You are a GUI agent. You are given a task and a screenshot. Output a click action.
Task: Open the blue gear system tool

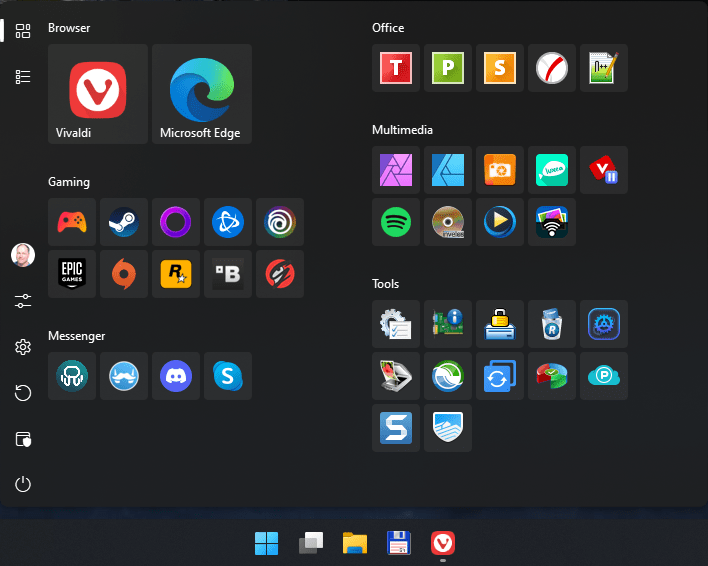click(604, 324)
